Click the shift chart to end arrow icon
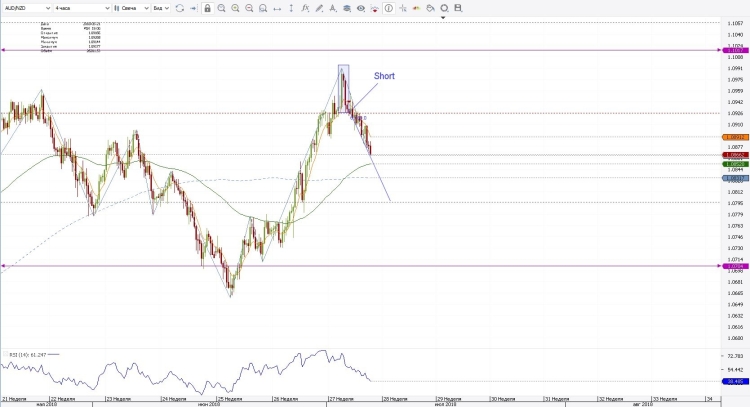Viewport: 750px width, 407px height. (x=193, y=8)
